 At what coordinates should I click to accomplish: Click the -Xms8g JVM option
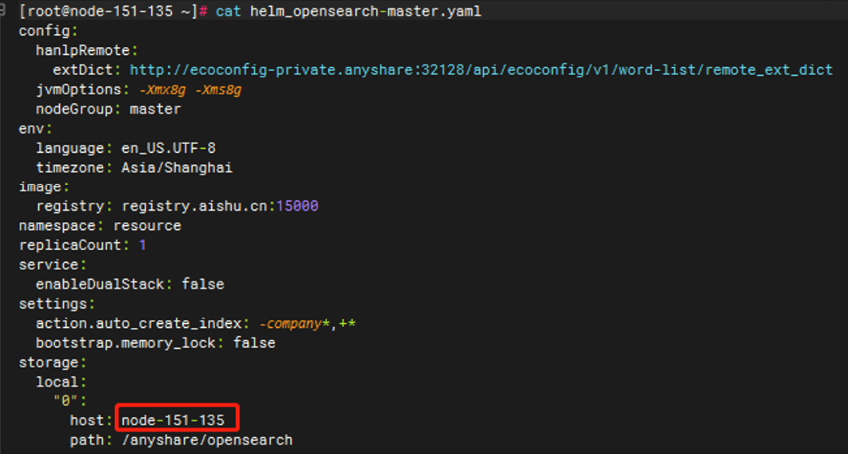point(218,90)
